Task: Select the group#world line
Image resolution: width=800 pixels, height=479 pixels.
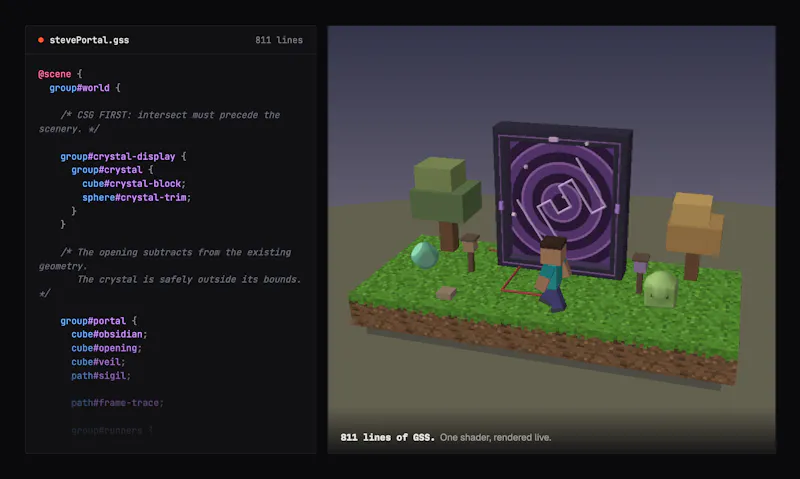Action: coord(85,88)
